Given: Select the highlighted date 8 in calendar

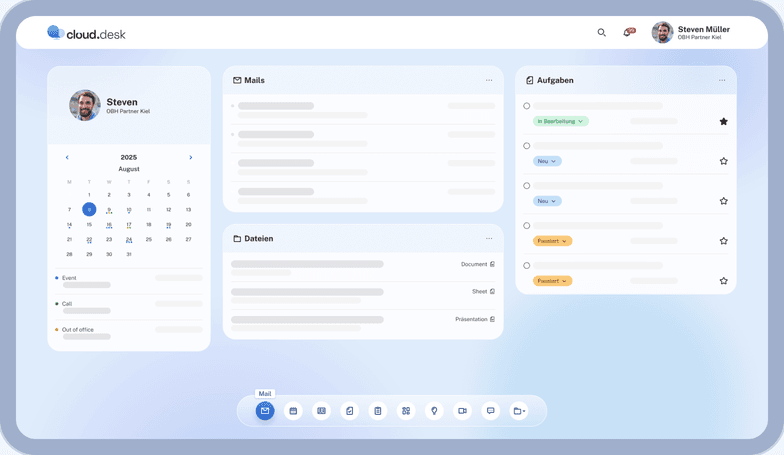Looking at the screenshot, I should pyautogui.click(x=89, y=210).
